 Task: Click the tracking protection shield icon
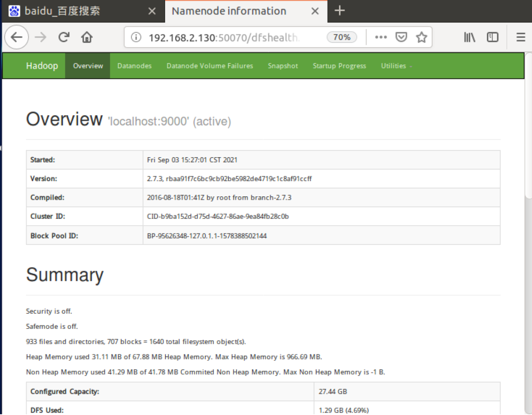402,37
